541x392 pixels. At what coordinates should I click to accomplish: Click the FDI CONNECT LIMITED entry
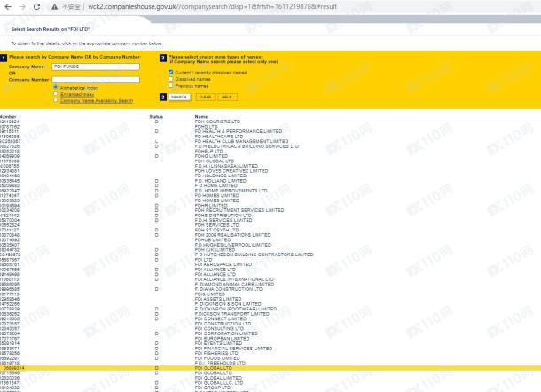[221, 319]
